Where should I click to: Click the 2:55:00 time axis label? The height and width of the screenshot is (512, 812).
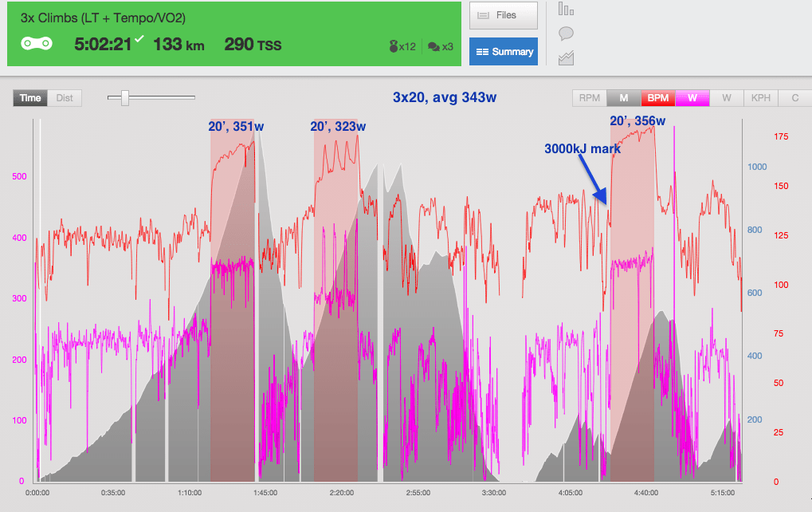pyautogui.click(x=418, y=493)
